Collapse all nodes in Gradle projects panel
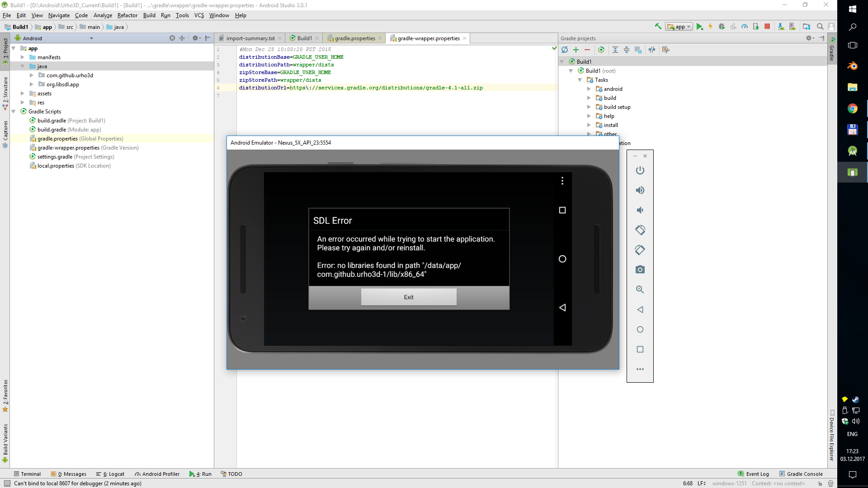Image resolution: width=868 pixels, height=488 pixels. click(x=627, y=50)
